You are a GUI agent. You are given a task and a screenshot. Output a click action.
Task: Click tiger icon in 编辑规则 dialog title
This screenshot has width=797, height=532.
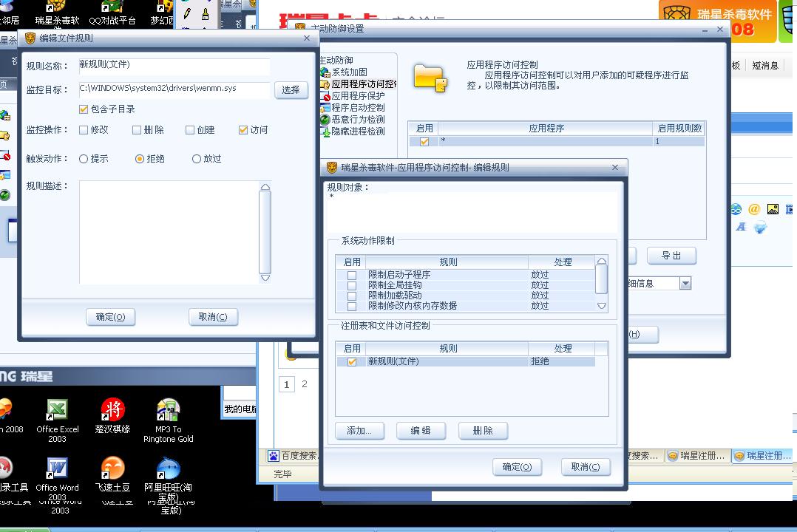click(332, 167)
